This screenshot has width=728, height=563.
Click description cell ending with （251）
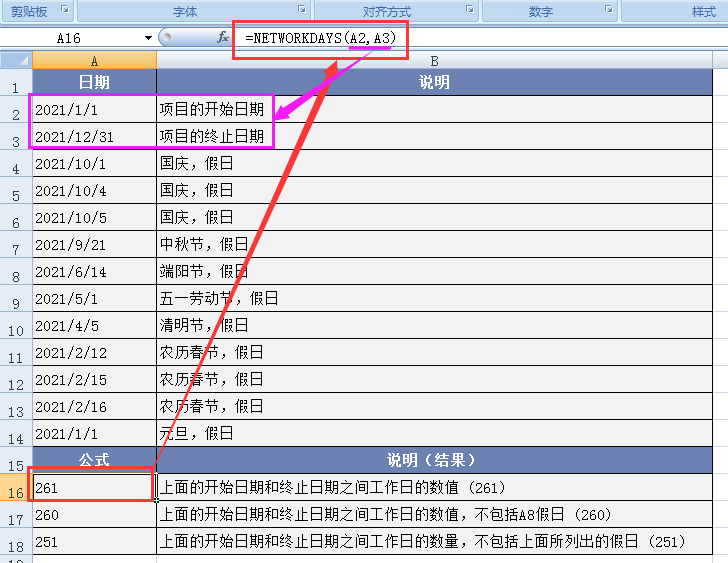[434, 541]
